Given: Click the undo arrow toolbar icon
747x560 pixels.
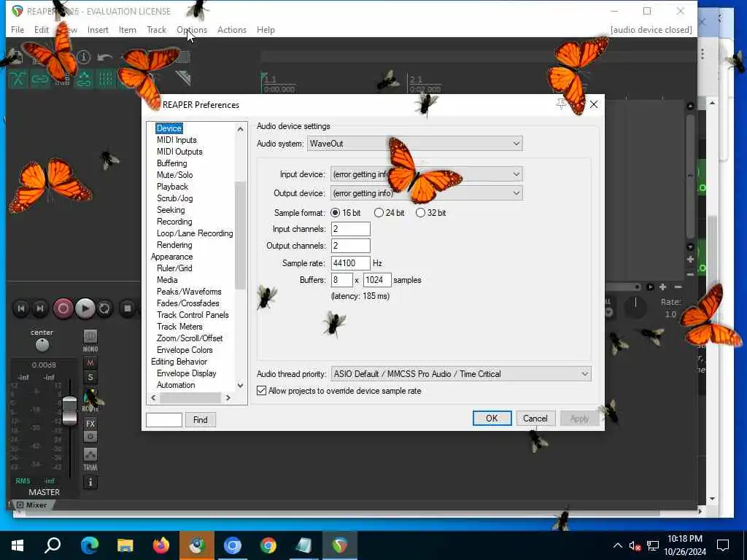Looking at the screenshot, I should click(105, 57).
